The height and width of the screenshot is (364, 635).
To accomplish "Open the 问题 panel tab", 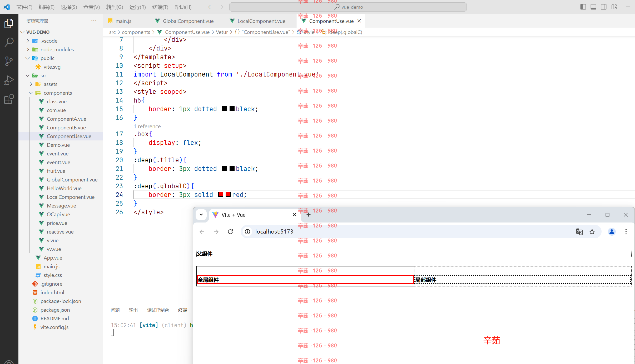I will click(115, 310).
